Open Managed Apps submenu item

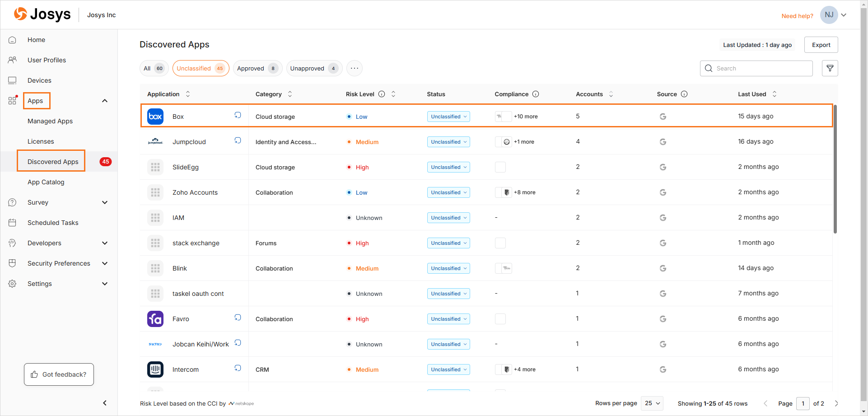[x=50, y=121]
